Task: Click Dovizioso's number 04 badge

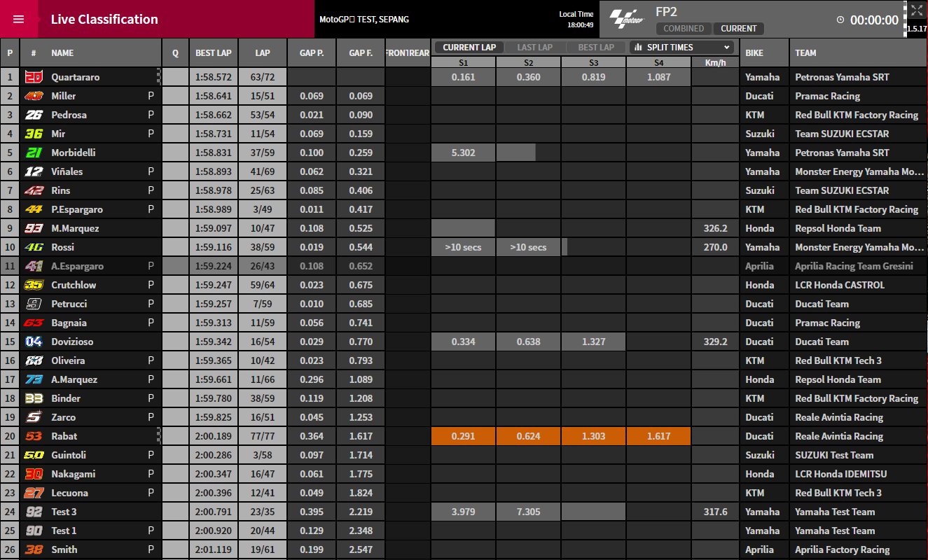Action: (34, 342)
